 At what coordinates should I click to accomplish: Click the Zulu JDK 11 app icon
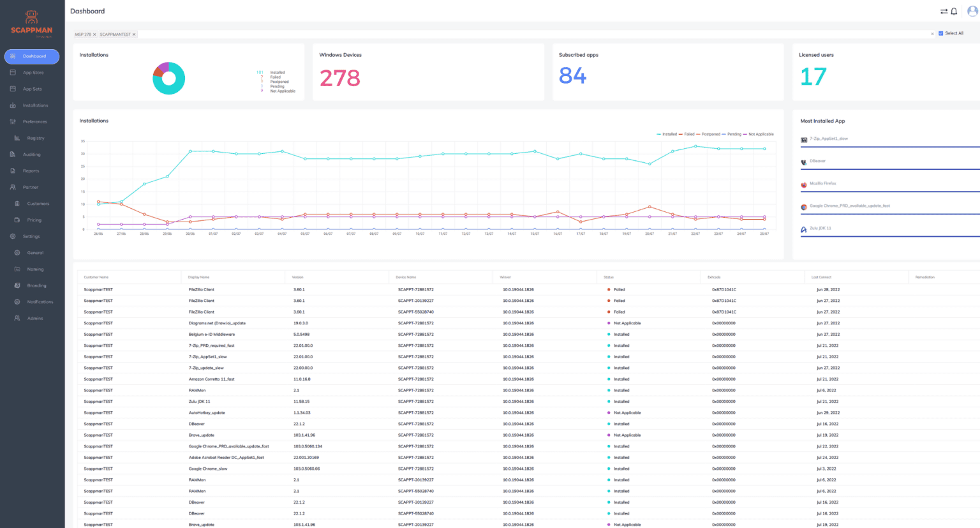click(804, 230)
